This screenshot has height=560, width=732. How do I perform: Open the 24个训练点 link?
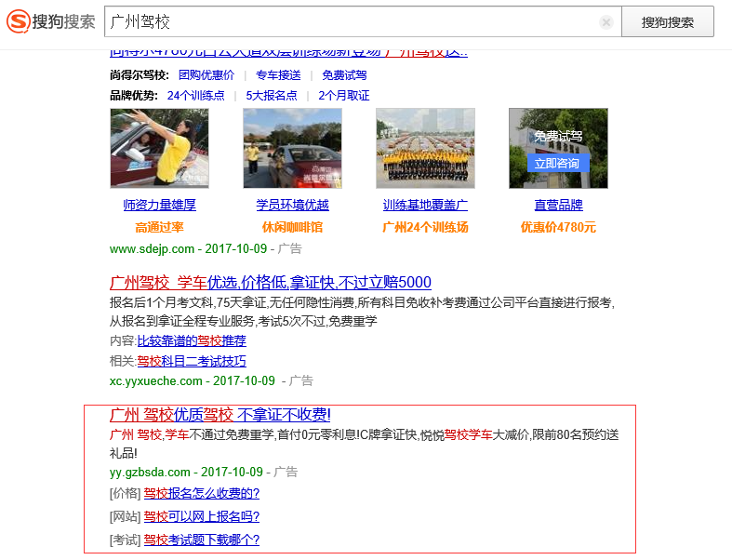point(195,96)
